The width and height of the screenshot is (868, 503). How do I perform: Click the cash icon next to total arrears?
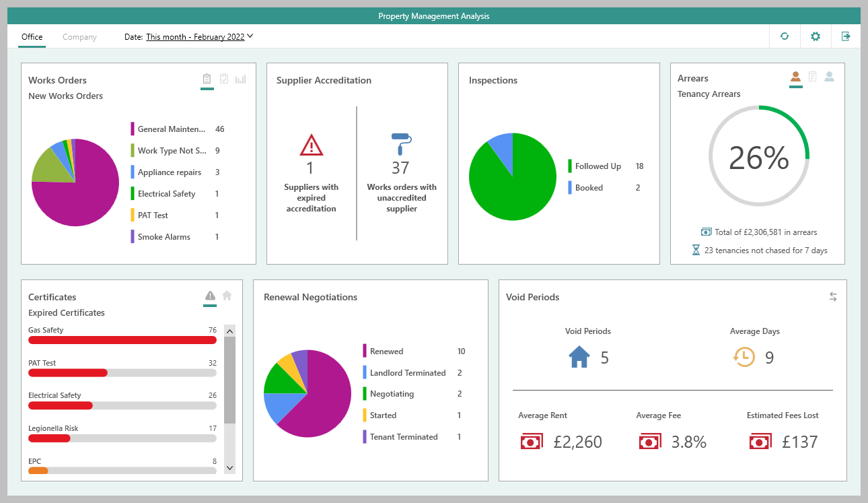point(706,232)
